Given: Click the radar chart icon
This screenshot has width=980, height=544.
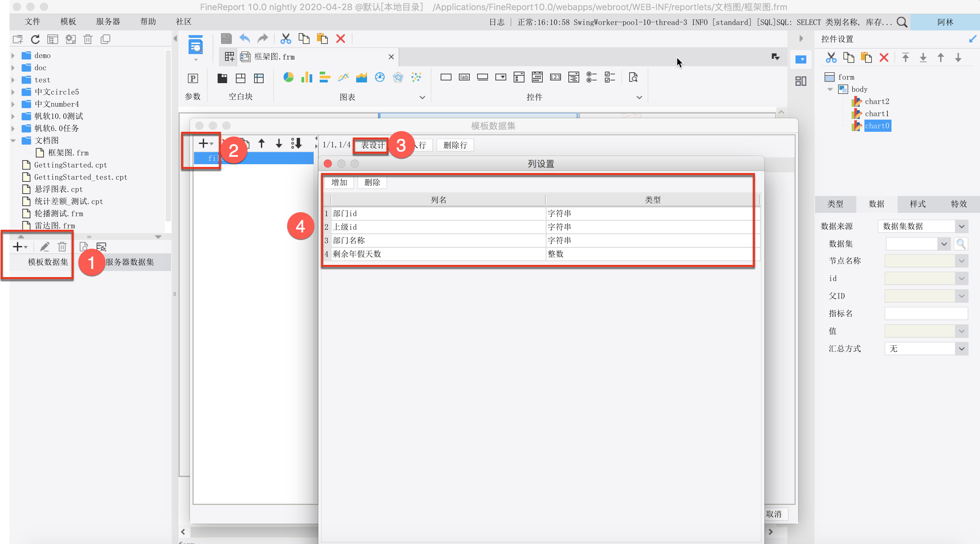Looking at the screenshot, I should point(398,78).
